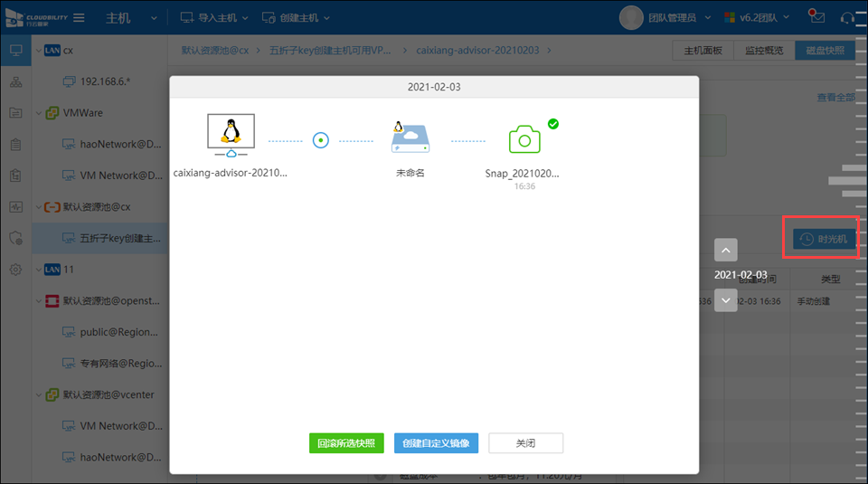Viewport: 868px width, 484px height.
Task: Switch to the 主机面板 tab
Action: pos(702,50)
